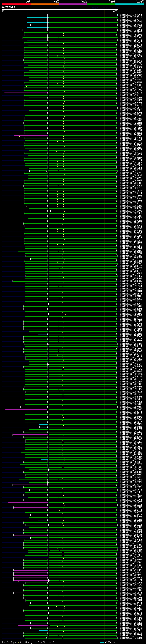Select the UniRef100_Q6QFB1 label
146x644 pixels.
tap(131, 344)
